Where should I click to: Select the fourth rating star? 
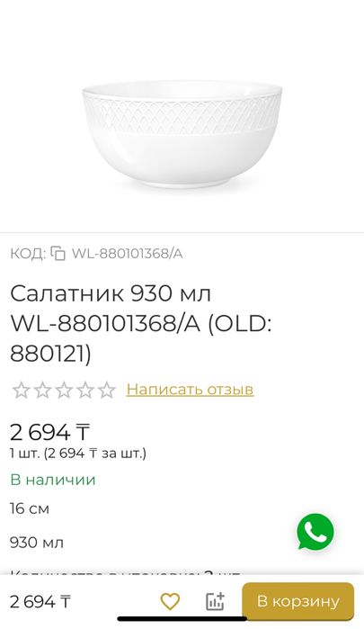point(85,390)
